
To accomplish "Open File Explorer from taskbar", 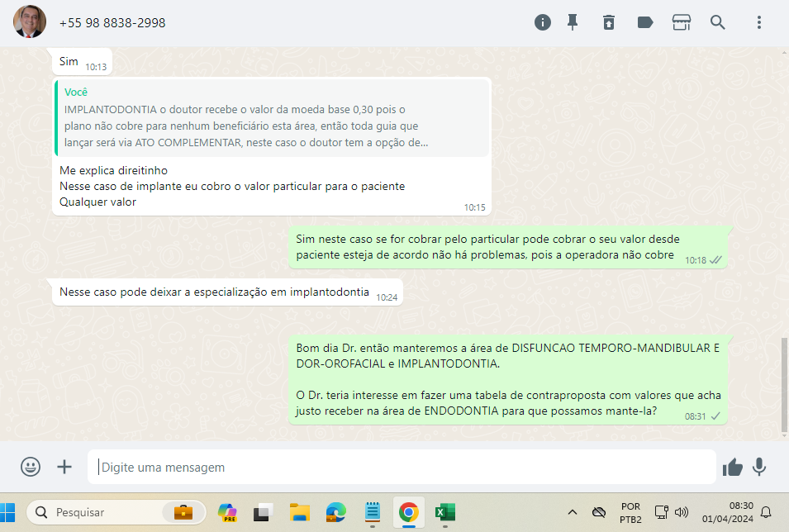I will (x=299, y=512).
